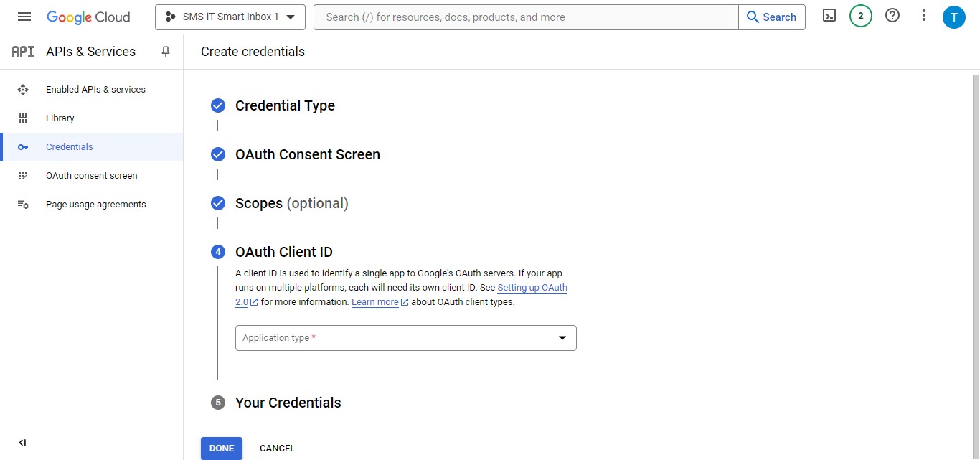This screenshot has height=460, width=980.
Task: Expand the Application type dropdown
Action: [405, 338]
